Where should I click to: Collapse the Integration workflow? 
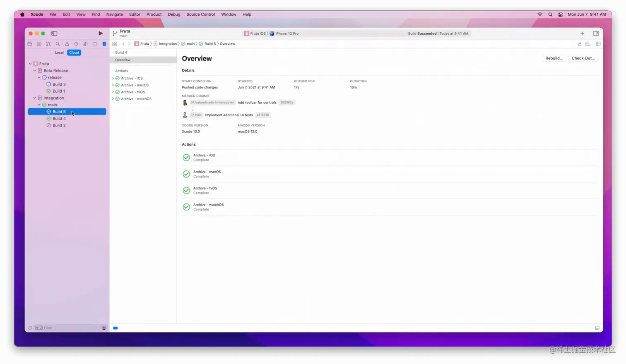[35, 98]
